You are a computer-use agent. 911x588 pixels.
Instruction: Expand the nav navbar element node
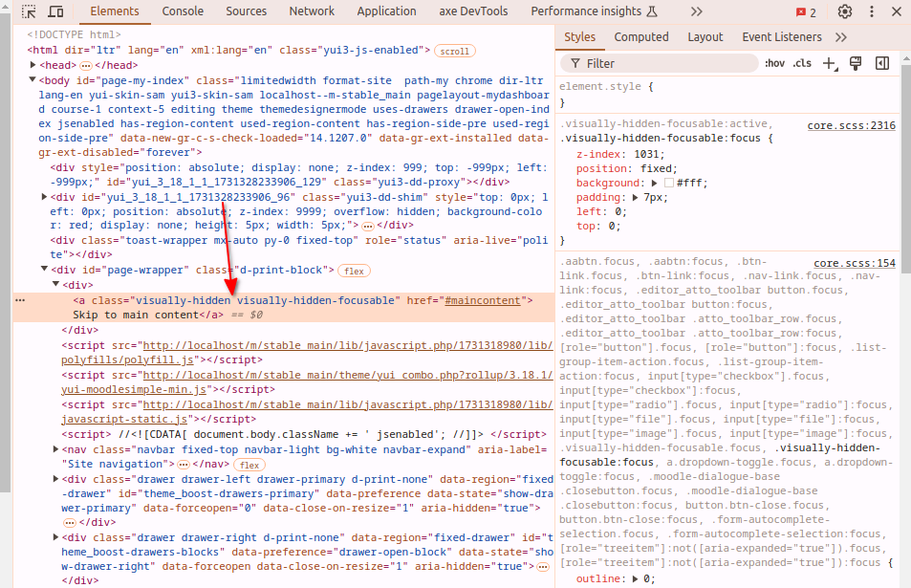pos(55,449)
